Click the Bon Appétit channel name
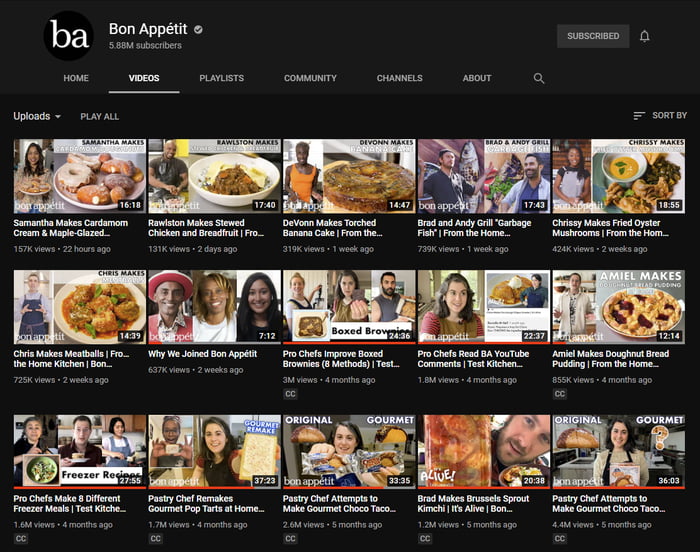 click(x=148, y=29)
